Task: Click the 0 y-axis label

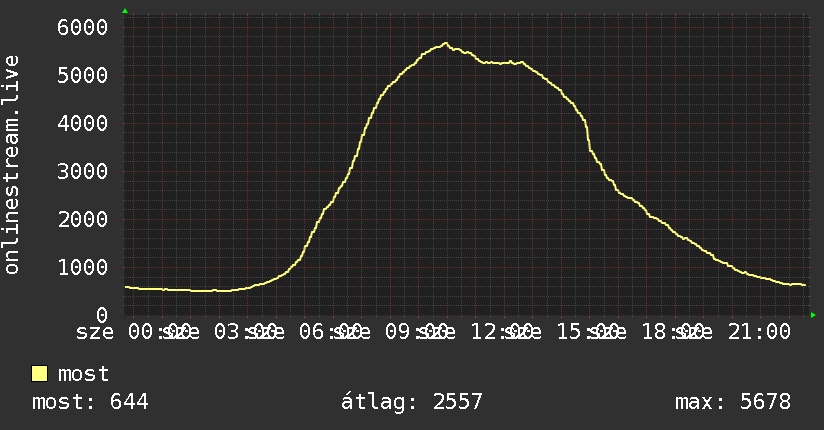Action: coord(102,315)
